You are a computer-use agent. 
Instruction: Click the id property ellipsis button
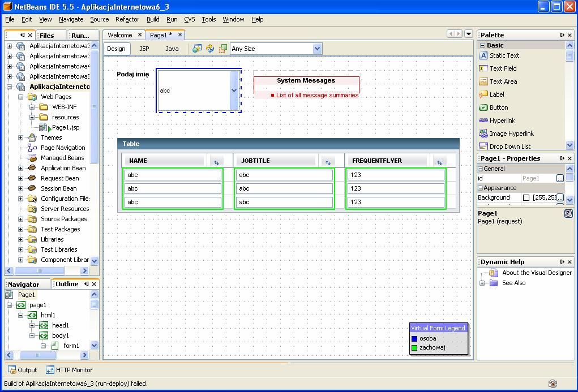tap(560, 178)
